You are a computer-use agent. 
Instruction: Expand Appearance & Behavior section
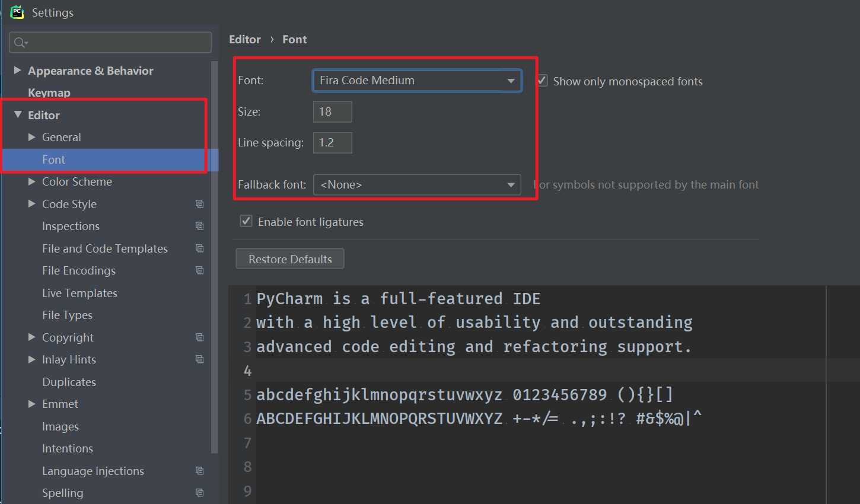coord(18,70)
